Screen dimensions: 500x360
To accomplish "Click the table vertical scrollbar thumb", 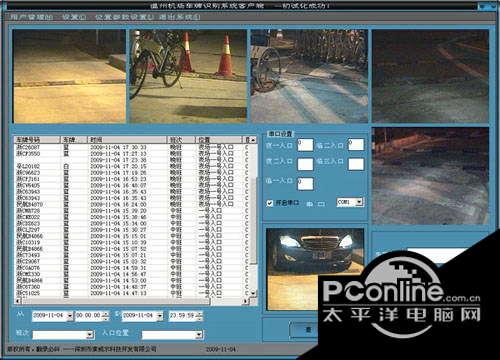I will click(254, 221).
